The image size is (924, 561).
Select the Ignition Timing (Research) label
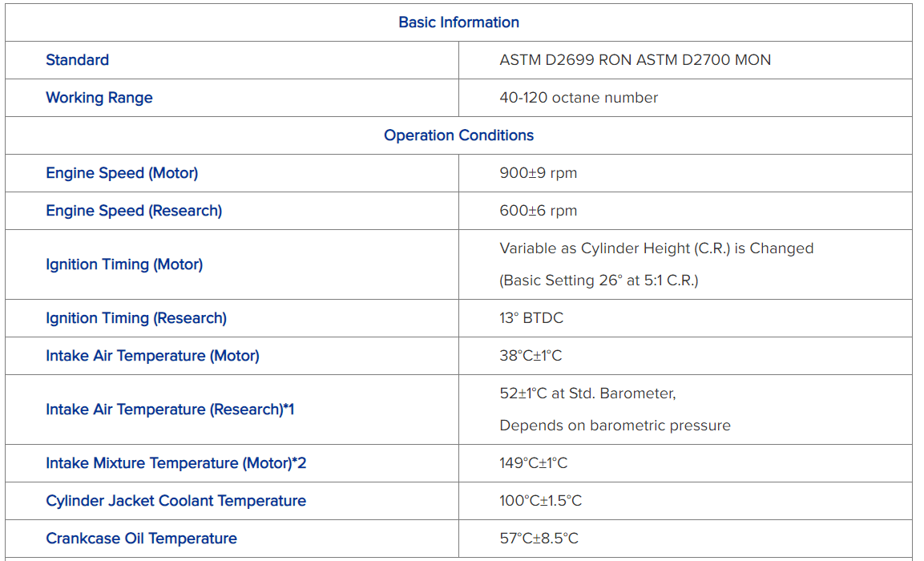136,318
